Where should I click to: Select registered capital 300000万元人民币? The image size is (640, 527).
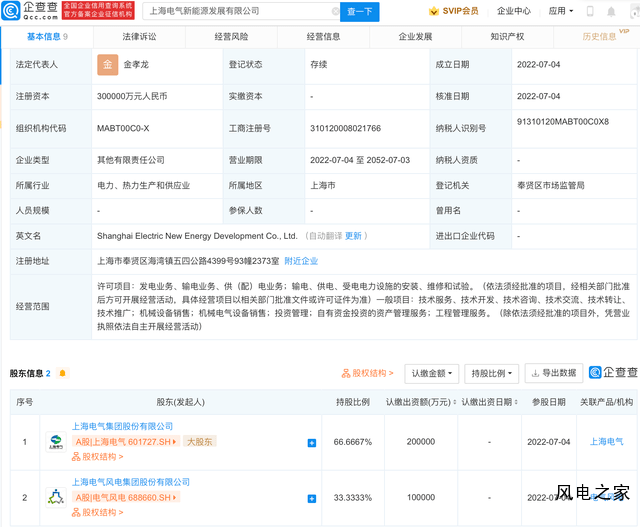pyautogui.click(x=132, y=96)
